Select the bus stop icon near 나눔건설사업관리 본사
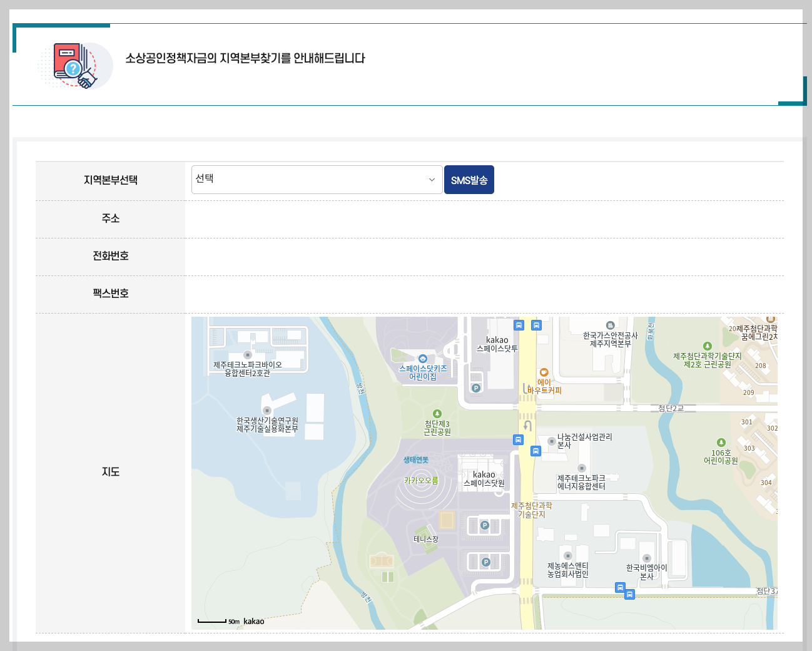Viewport: 812px width, 651px height. (x=535, y=451)
